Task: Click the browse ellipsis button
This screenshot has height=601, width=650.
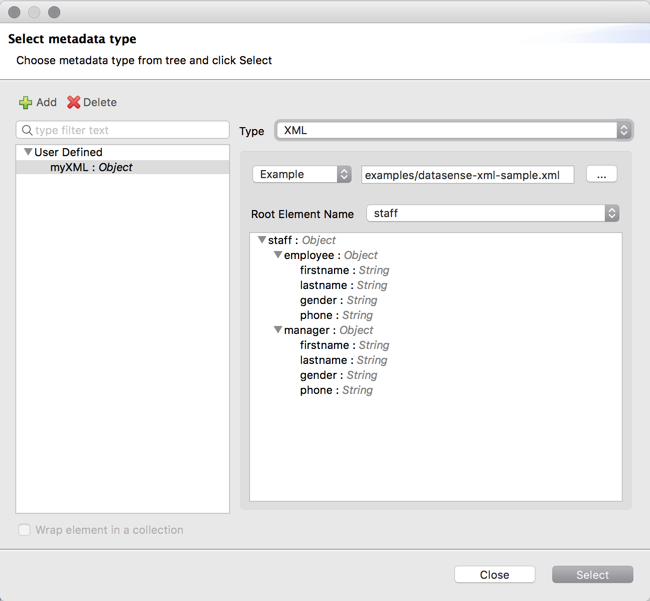Action: tap(601, 174)
